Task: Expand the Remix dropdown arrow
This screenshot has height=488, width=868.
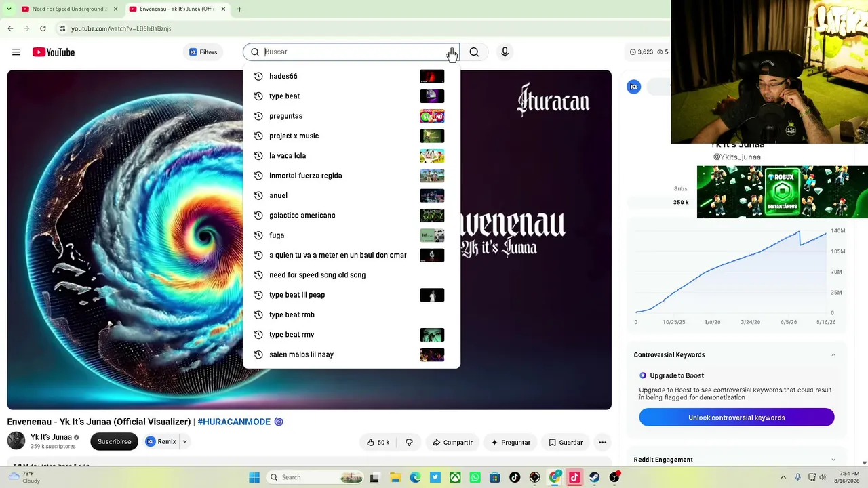Action: (184, 442)
